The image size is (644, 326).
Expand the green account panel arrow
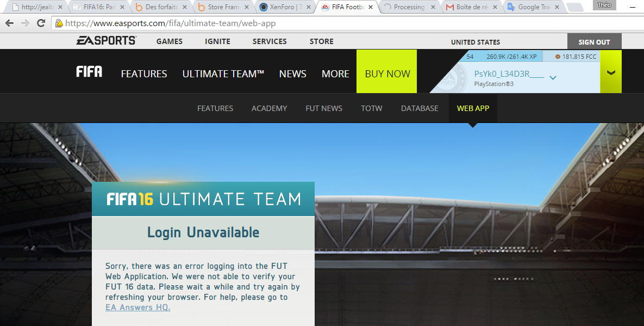point(611,72)
